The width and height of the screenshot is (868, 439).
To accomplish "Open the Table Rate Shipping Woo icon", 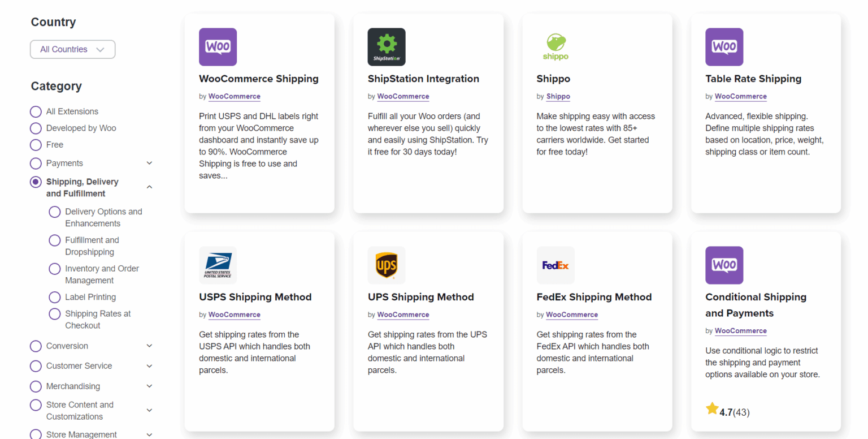I will 724,46.
